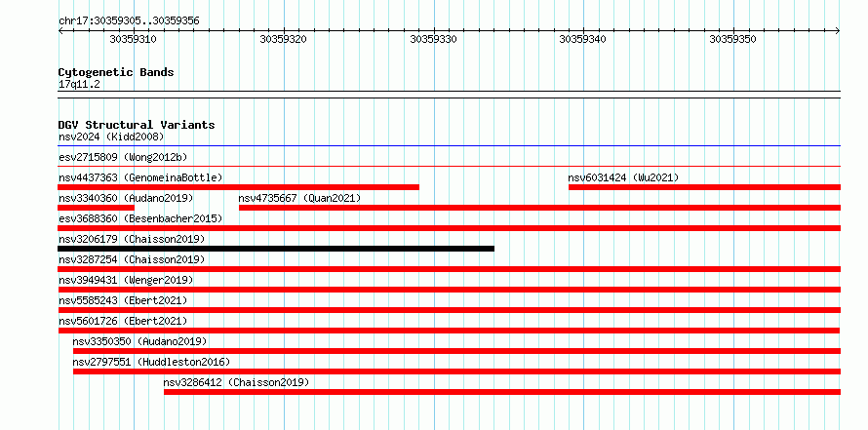The height and width of the screenshot is (430, 868).
Task: Open variant nsv3340360 (Audano2019) label
Action: click(126, 198)
